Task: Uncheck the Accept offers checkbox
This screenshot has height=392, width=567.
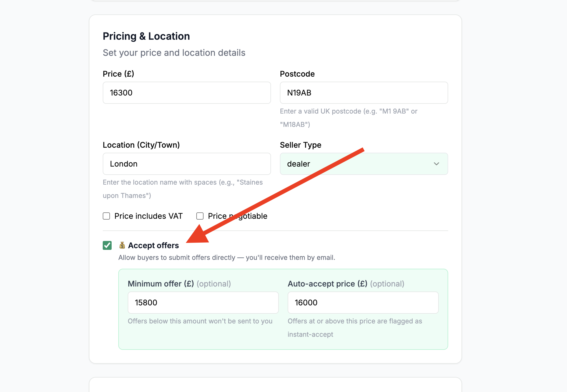Action: click(x=107, y=245)
